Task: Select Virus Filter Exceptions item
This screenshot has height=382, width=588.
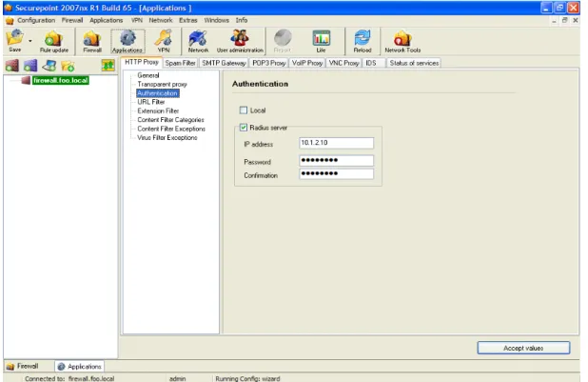Action: pyautogui.click(x=167, y=138)
